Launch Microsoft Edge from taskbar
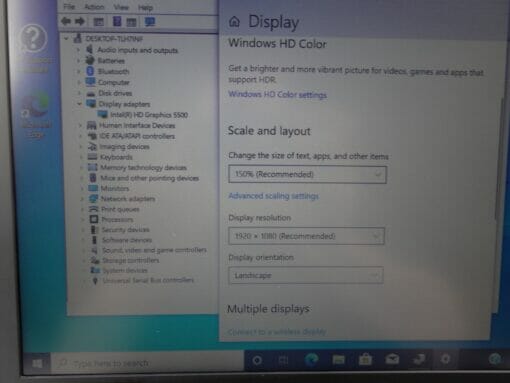Viewport: 510px width, 383px height. [311, 359]
